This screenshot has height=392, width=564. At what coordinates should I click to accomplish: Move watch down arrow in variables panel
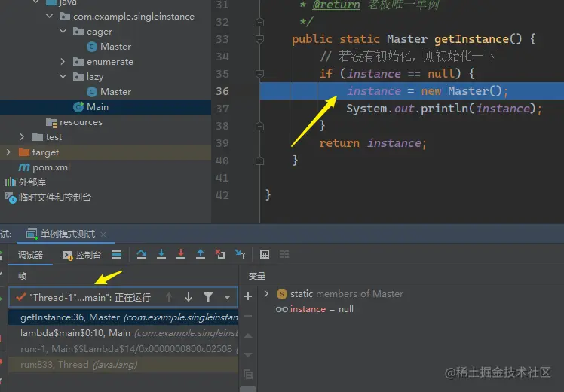point(248,355)
